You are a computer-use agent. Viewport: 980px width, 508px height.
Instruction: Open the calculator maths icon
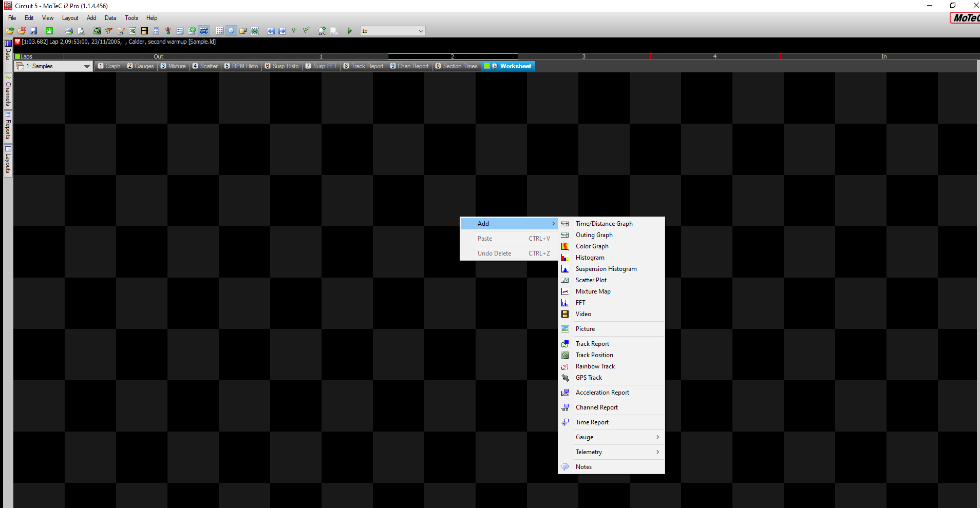coord(156,31)
